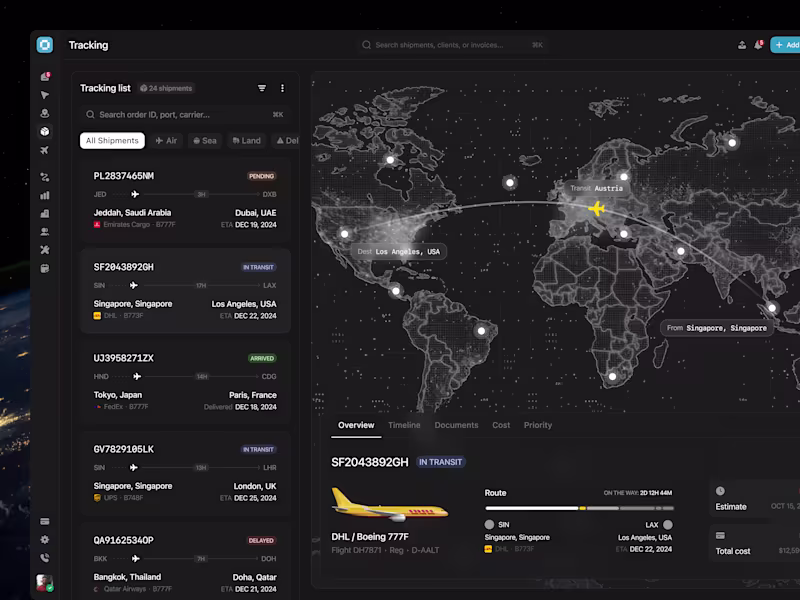Open the notifications bell icon

pos(758,45)
